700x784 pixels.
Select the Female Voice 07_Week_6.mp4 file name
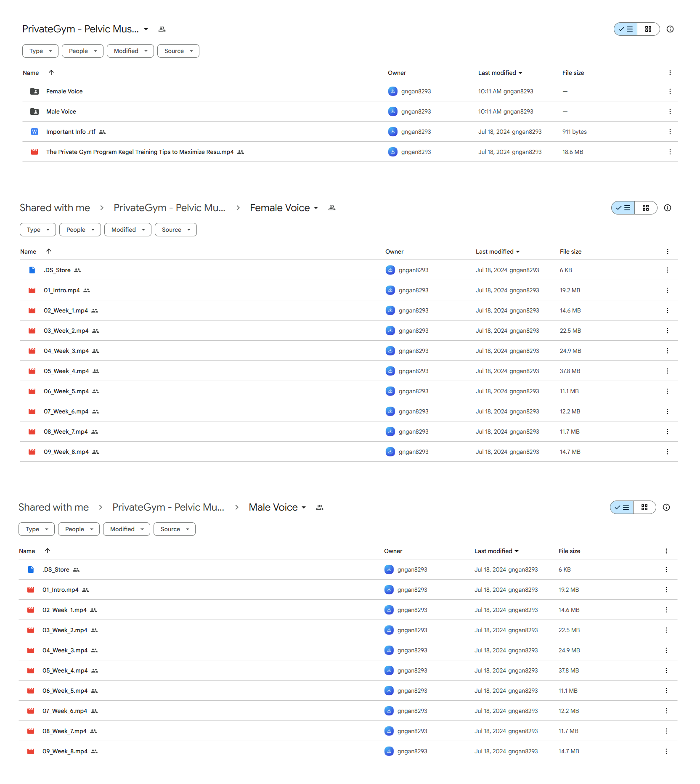66,411
